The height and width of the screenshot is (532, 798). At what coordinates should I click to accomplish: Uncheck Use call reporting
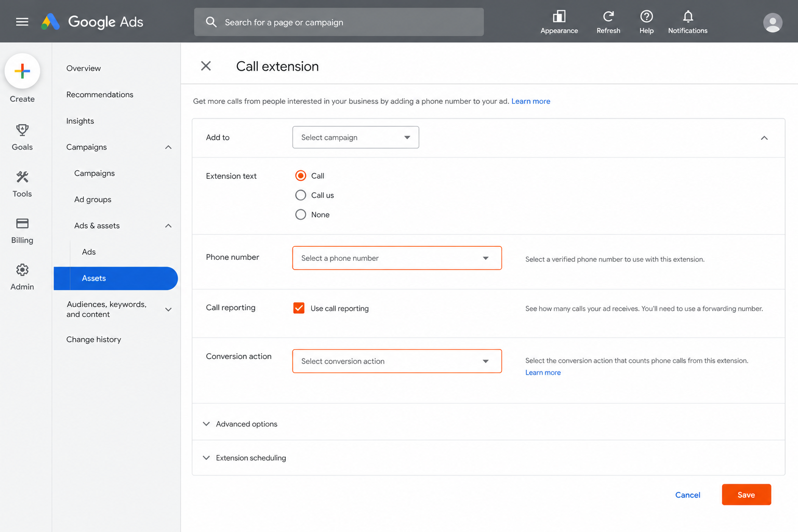click(x=299, y=308)
